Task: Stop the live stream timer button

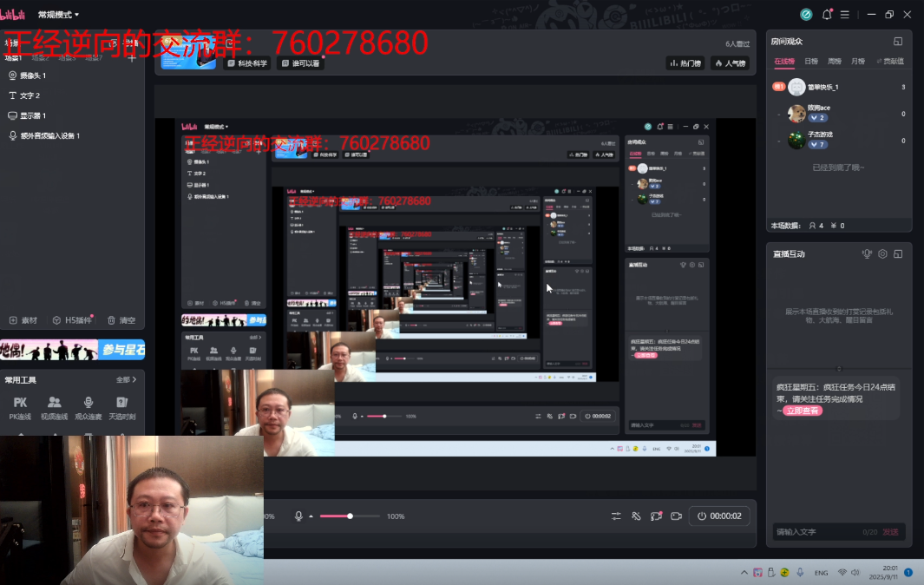Action: 719,516
